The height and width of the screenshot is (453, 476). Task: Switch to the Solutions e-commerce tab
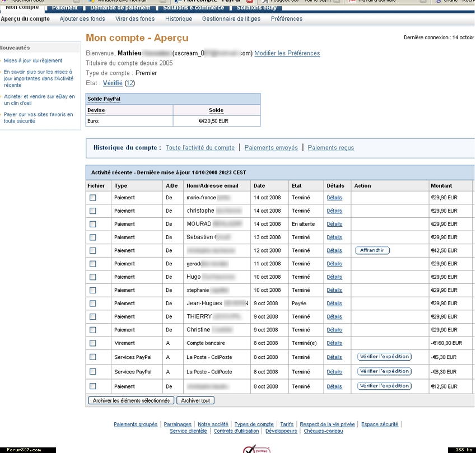click(x=191, y=8)
